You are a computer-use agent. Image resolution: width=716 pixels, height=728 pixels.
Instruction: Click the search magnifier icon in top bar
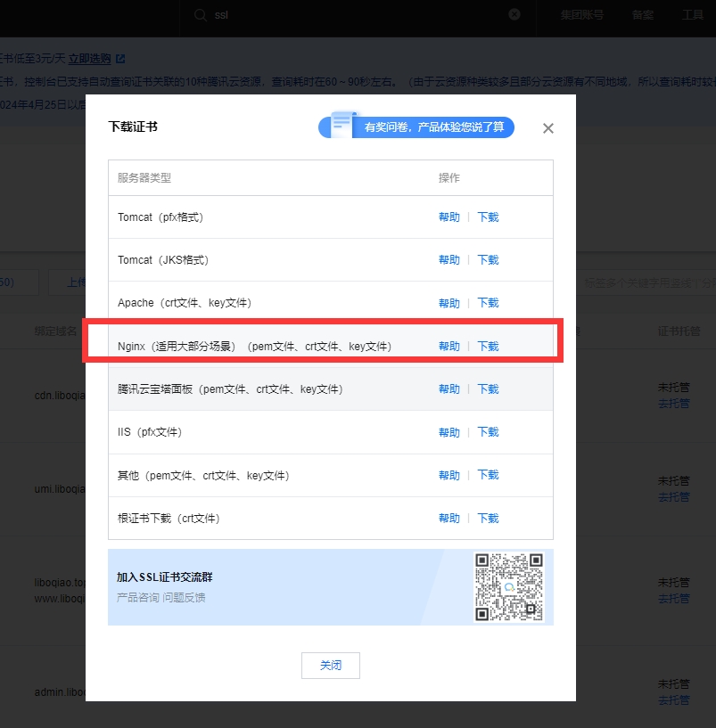click(x=200, y=15)
